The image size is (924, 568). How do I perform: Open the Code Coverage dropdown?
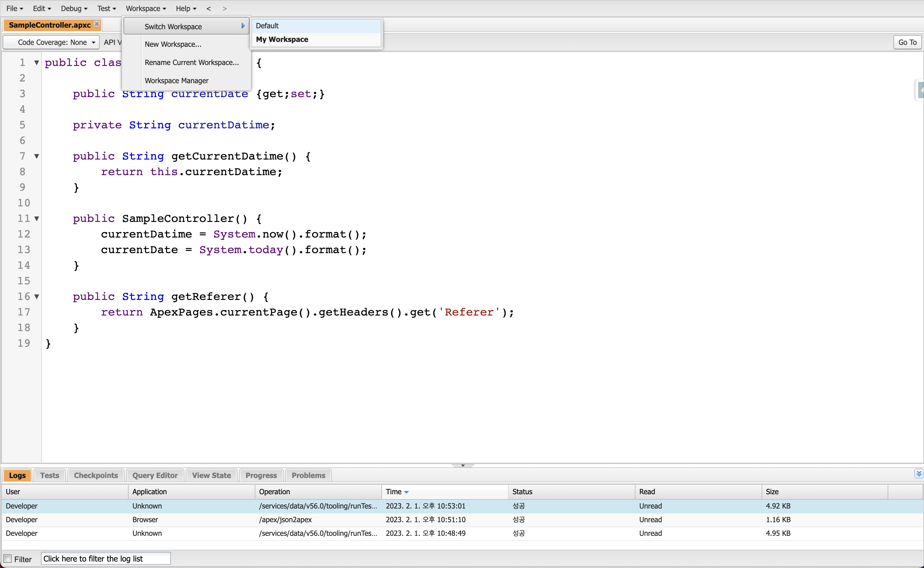(x=51, y=42)
